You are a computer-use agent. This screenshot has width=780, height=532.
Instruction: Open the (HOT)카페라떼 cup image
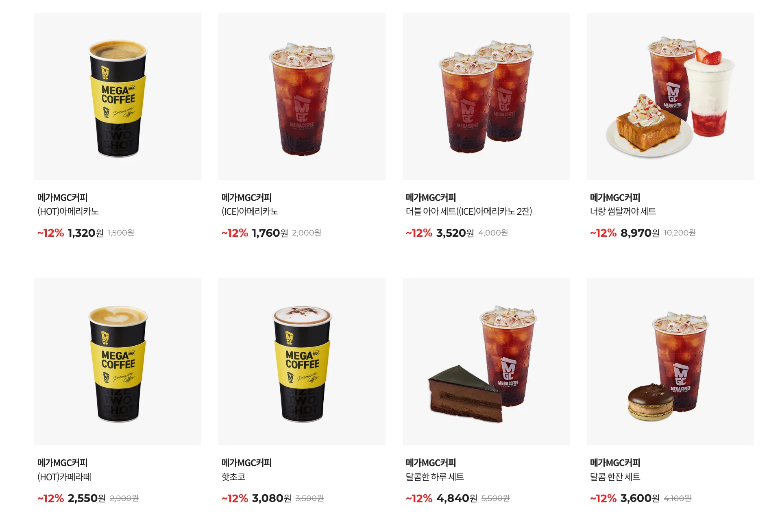click(x=118, y=362)
